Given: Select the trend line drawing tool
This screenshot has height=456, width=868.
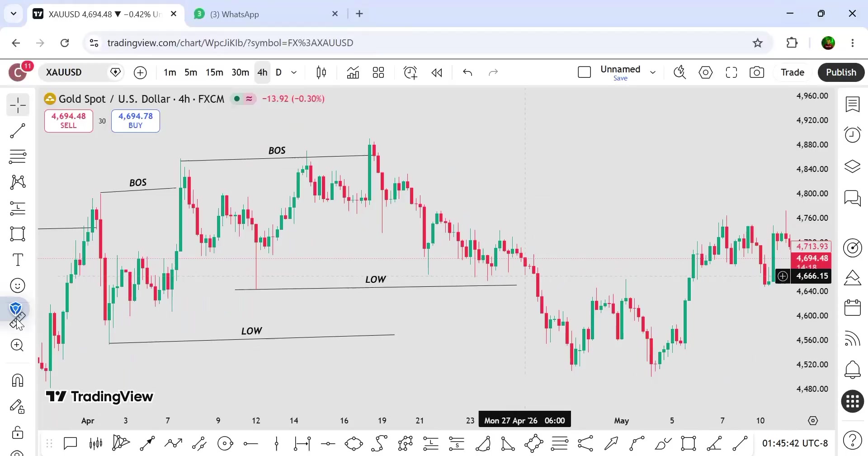Looking at the screenshot, I should [x=18, y=131].
